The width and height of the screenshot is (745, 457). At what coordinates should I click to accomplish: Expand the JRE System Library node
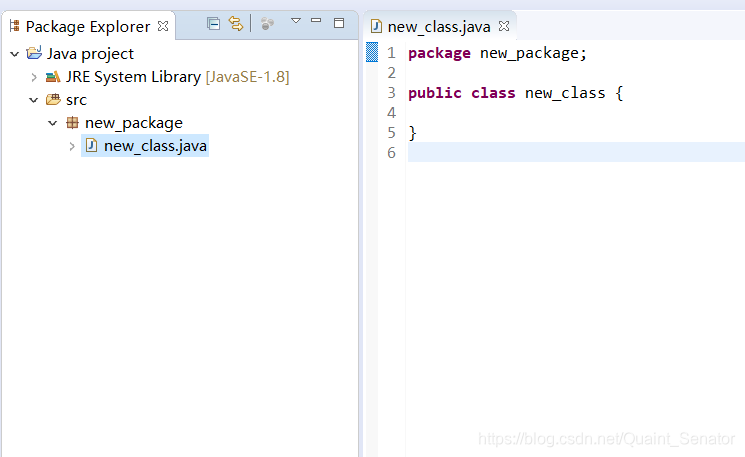(x=34, y=77)
